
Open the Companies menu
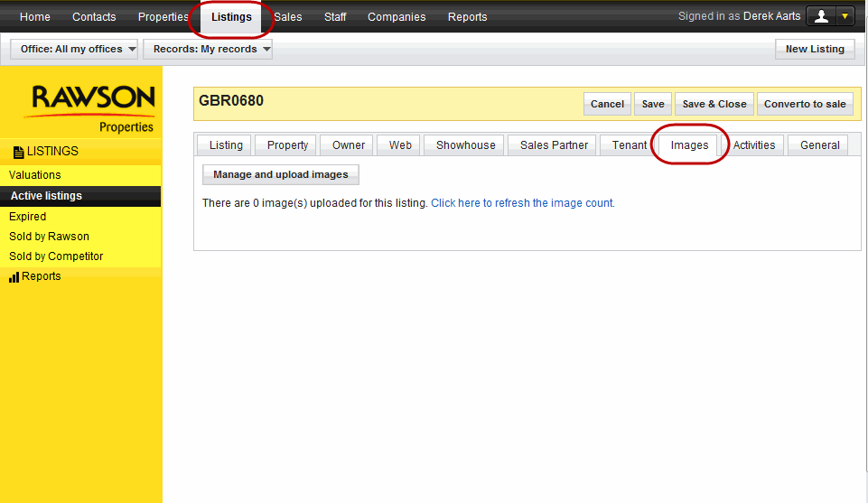pyautogui.click(x=397, y=17)
